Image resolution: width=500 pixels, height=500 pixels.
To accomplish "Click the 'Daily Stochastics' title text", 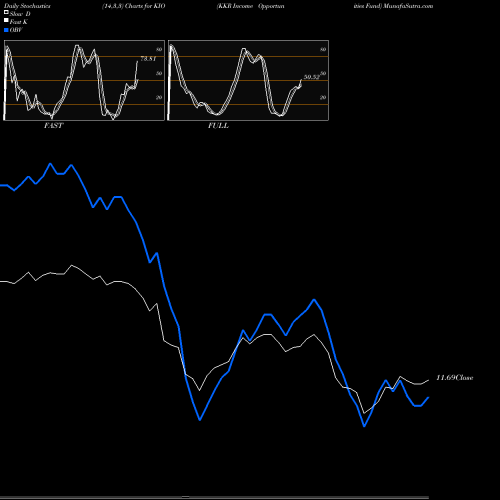I will [27, 6].
